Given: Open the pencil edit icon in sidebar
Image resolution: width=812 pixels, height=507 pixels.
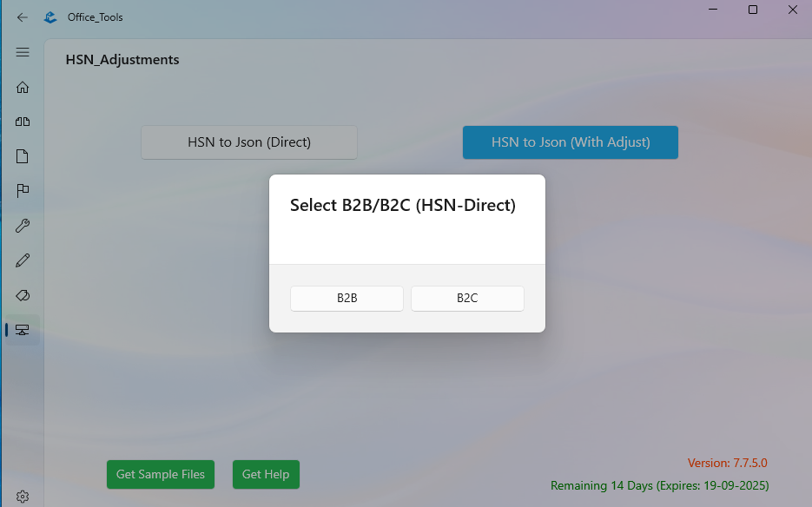Looking at the screenshot, I should (x=23, y=260).
